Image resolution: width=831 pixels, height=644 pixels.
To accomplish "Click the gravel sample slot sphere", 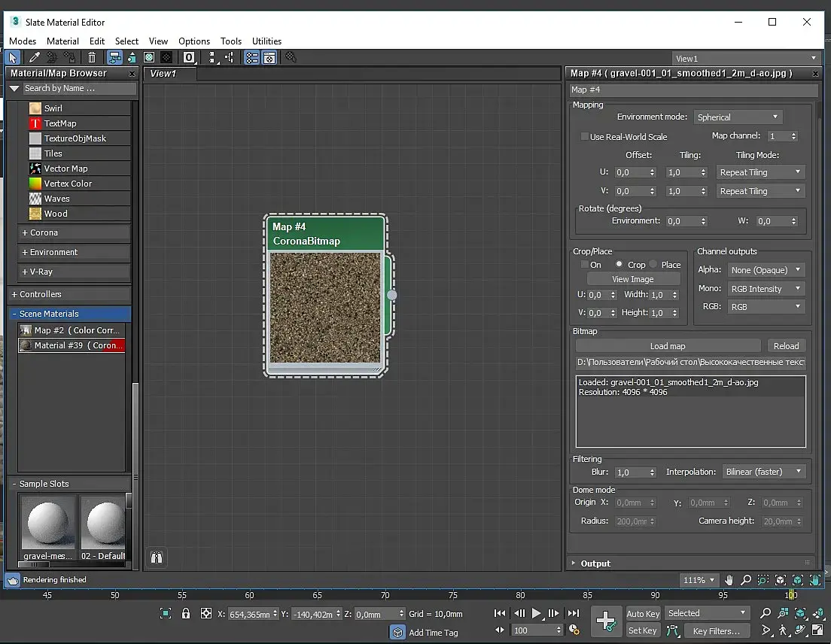I will point(47,522).
